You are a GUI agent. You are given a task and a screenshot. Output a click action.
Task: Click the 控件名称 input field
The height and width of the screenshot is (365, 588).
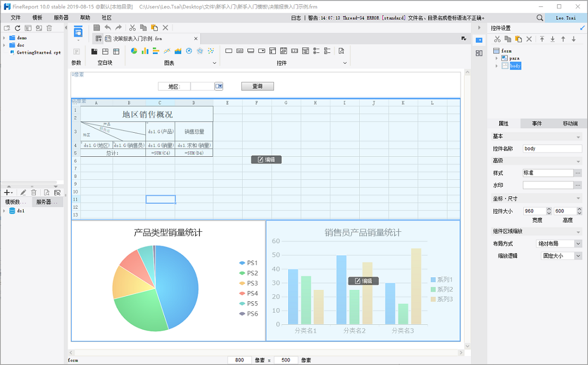click(x=552, y=149)
